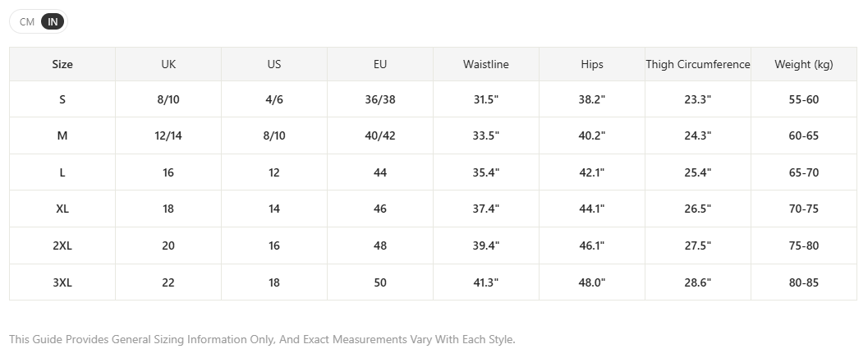Switch units to CM
This screenshot has height=358, width=868.
(27, 21)
